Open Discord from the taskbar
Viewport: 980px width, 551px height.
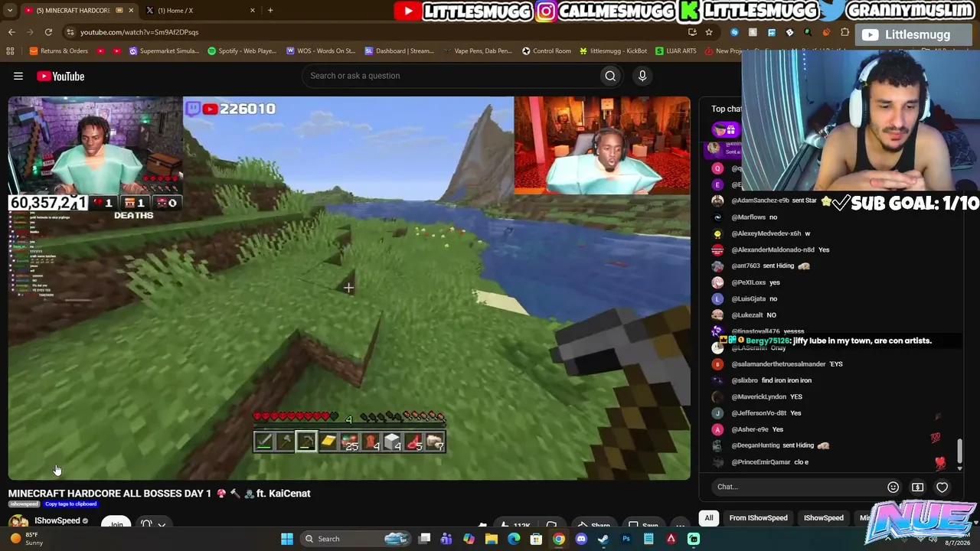click(x=581, y=539)
